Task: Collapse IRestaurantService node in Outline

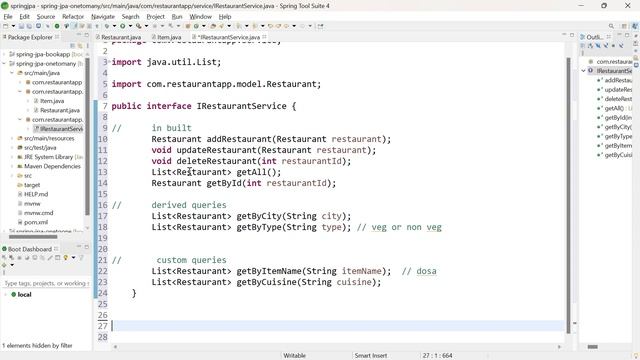Action: click(x=584, y=71)
